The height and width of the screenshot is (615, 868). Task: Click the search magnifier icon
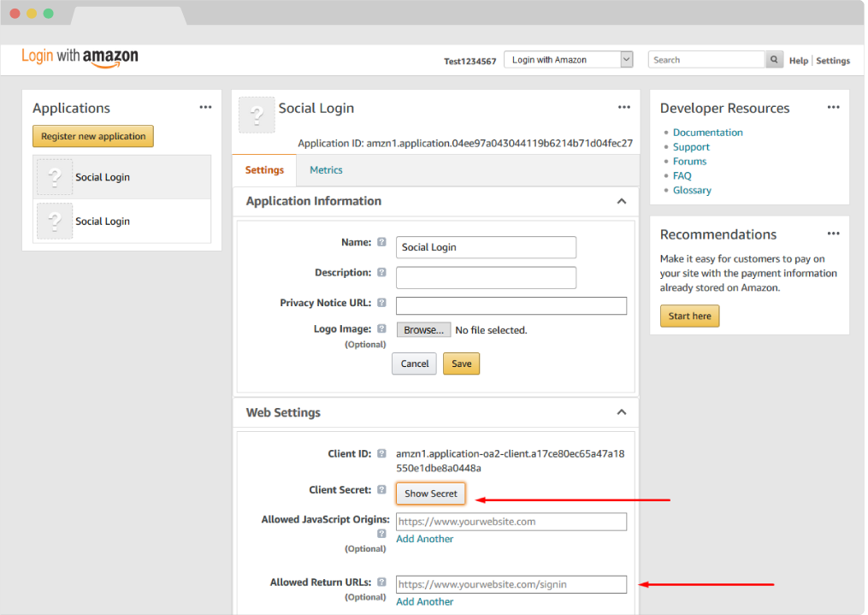pos(774,60)
